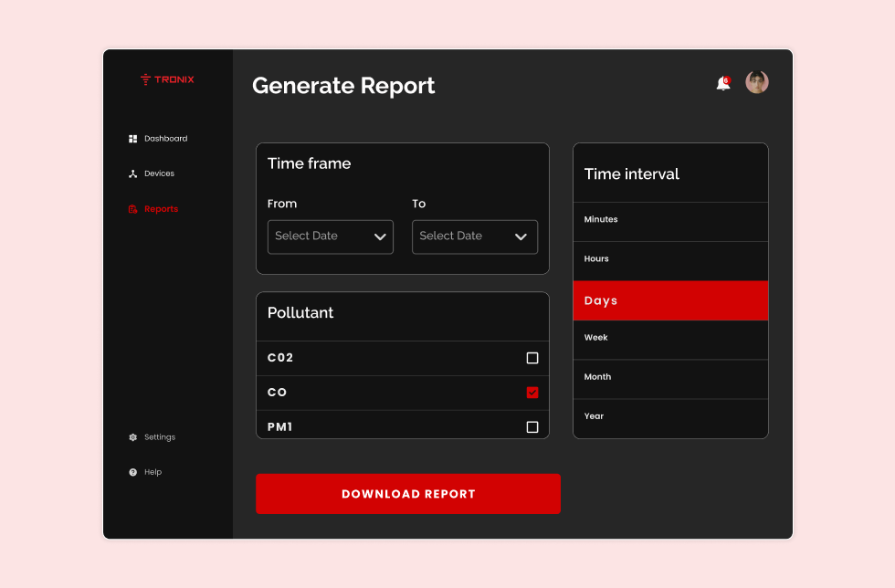Select the highlighted Days interval
Screen dimensions: 895x588
point(669,300)
